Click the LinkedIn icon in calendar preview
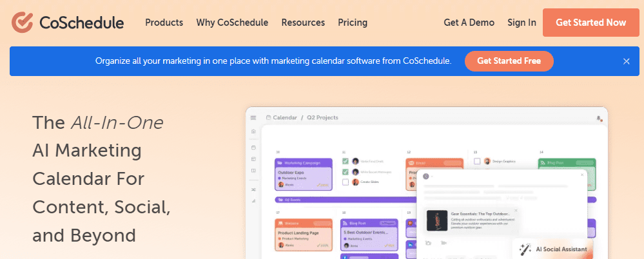The width and height of the screenshot is (644, 259). pos(410,244)
